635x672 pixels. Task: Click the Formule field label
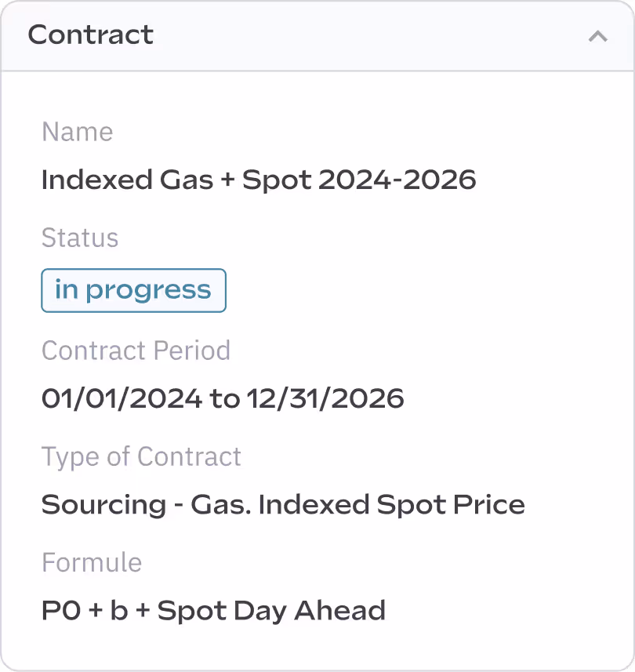coord(92,562)
